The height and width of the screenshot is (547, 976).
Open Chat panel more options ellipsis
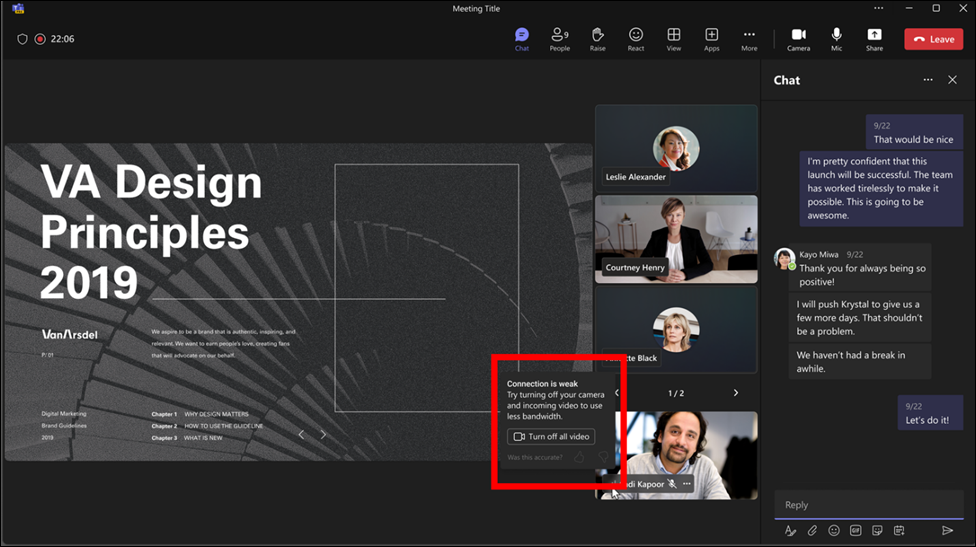(x=927, y=80)
